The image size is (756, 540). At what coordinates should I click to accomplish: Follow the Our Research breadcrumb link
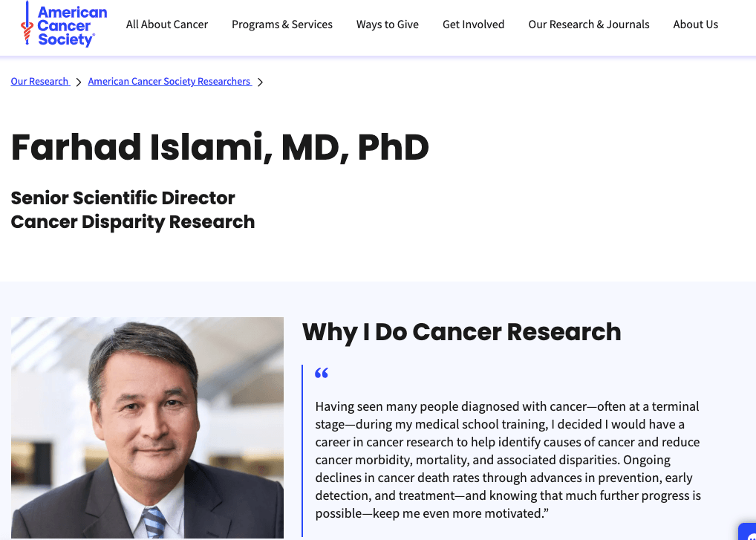tap(39, 82)
